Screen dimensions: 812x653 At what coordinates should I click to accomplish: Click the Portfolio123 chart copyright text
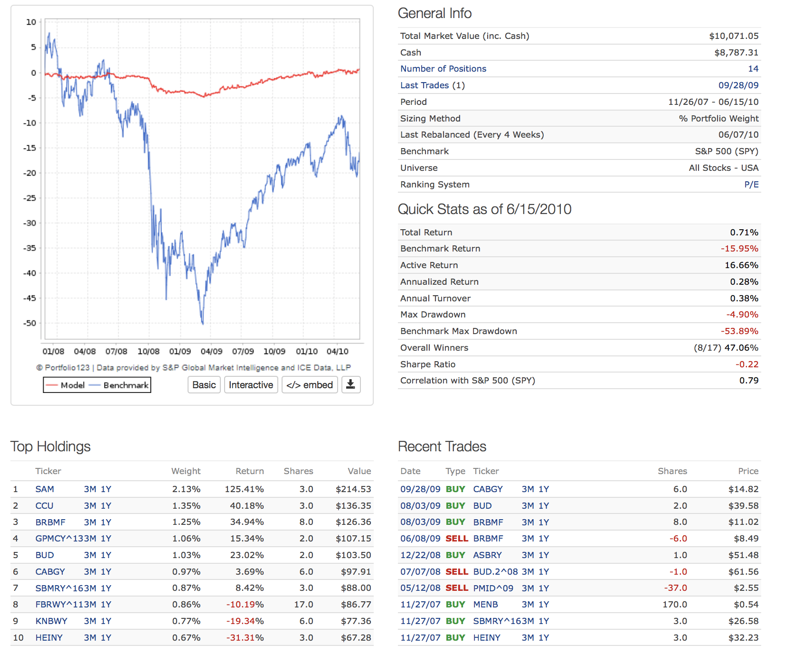coord(193,368)
